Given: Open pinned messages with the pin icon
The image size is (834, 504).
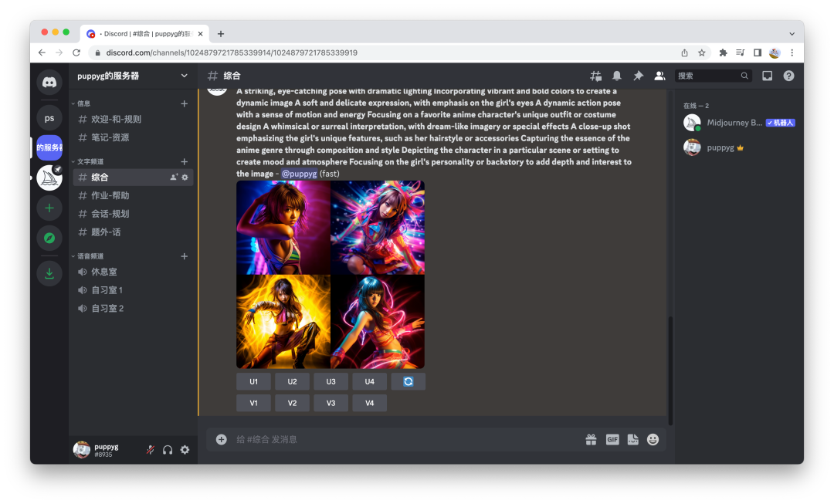Looking at the screenshot, I should 638,76.
